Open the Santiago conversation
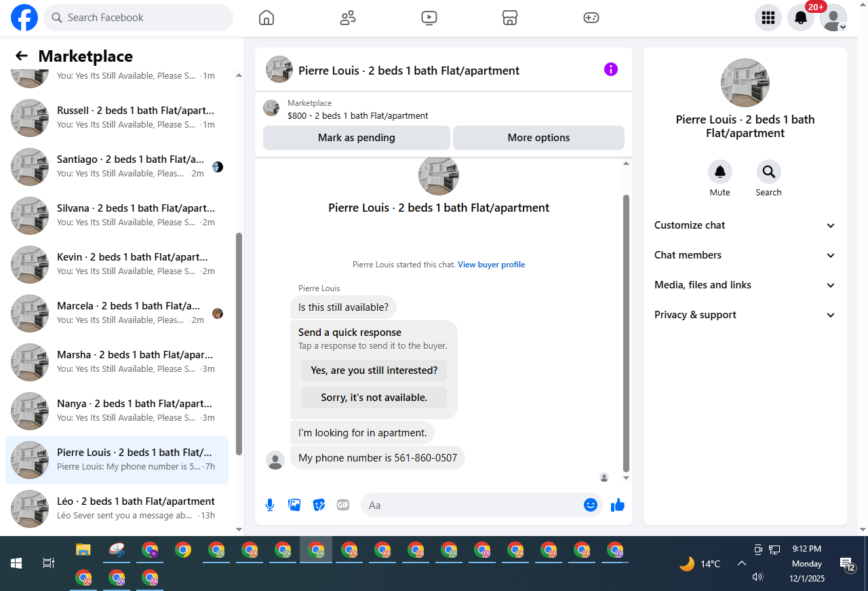Screen dimensions: 868x591 click(117, 167)
